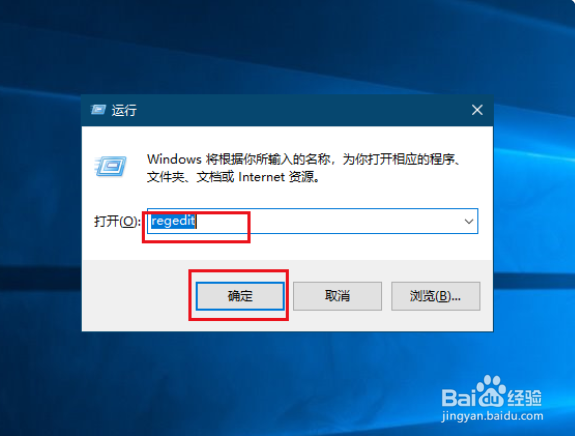Click the highlighted regedit text
The width and height of the screenshot is (575, 436).
pos(173,221)
